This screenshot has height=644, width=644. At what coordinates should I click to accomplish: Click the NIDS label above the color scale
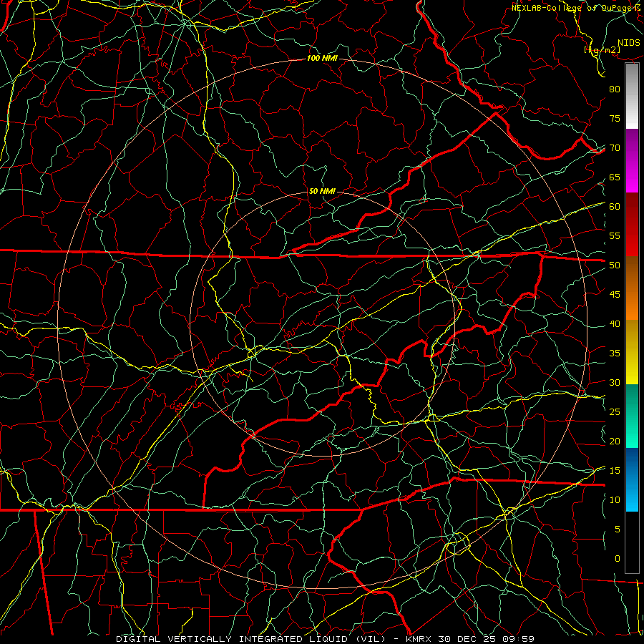point(629,43)
